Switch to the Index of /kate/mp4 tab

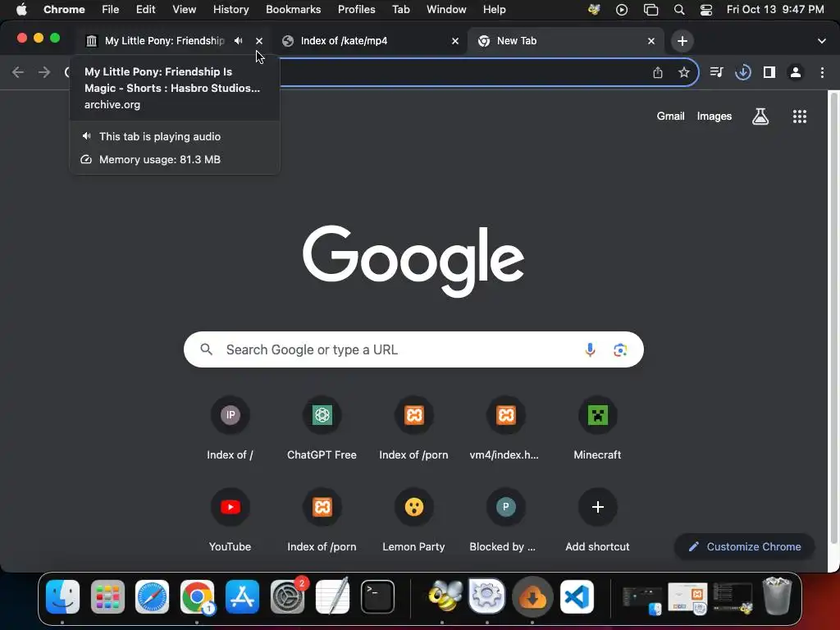[371, 41]
